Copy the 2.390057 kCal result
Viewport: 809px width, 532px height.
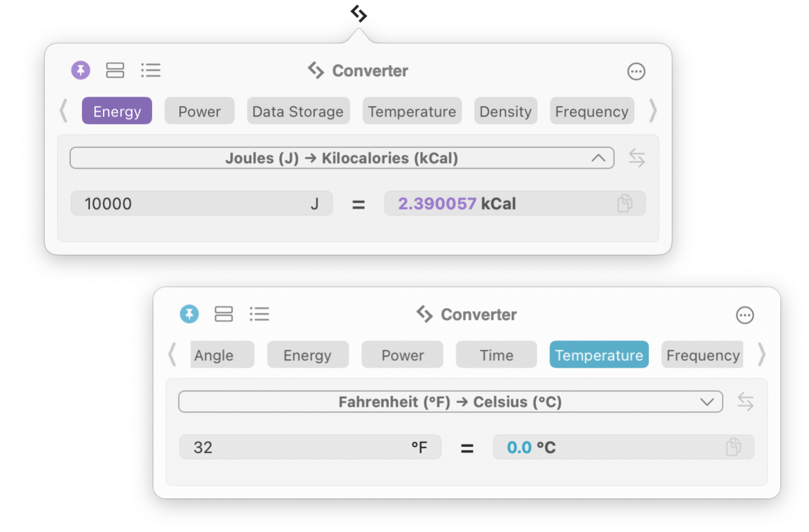(625, 203)
